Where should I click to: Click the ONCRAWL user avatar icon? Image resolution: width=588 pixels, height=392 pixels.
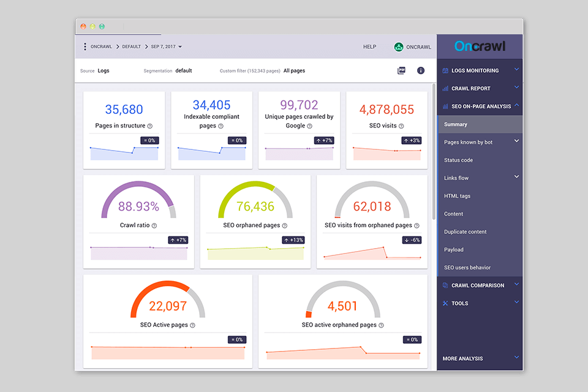tap(399, 47)
